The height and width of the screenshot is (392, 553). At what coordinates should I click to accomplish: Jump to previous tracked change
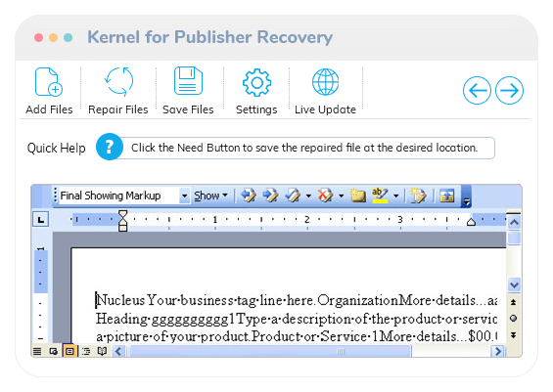coord(249,196)
